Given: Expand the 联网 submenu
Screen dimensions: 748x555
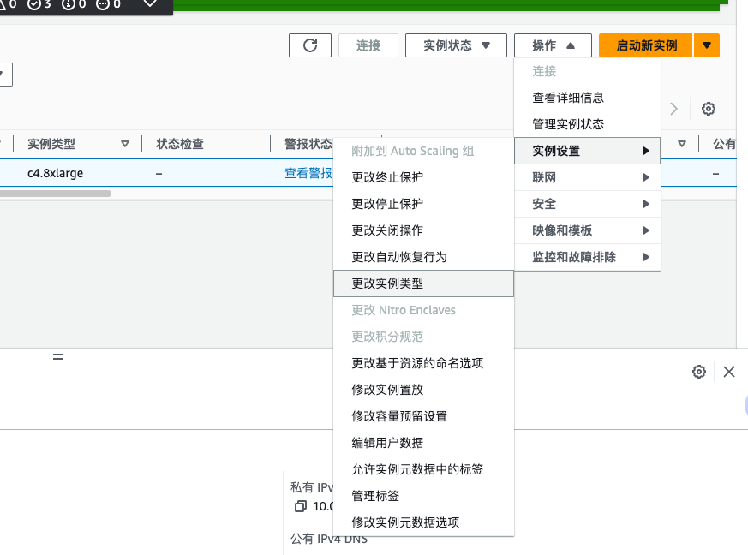Looking at the screenshot, I should 587,178.
